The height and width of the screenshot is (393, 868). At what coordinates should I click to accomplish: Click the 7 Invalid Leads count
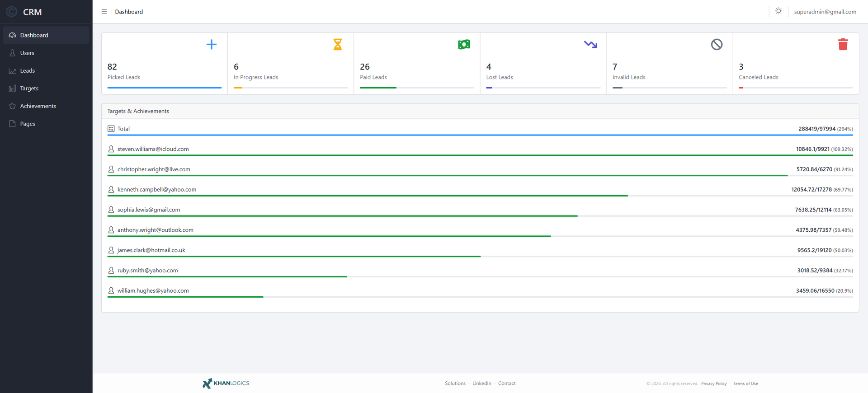point(615,67)
